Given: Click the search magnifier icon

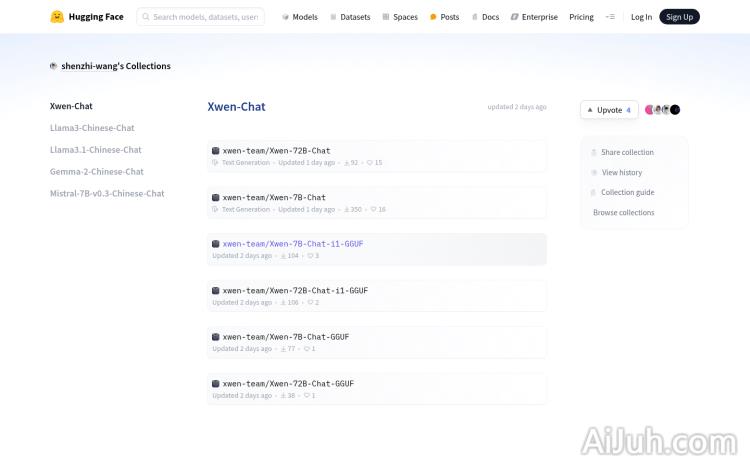Looking at the screenshot, I should 146,17.
